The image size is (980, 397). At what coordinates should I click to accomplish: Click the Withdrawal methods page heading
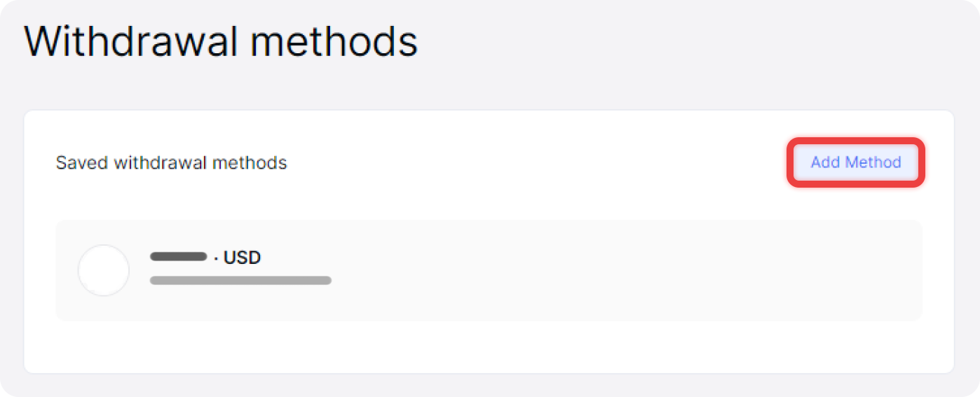221,41
